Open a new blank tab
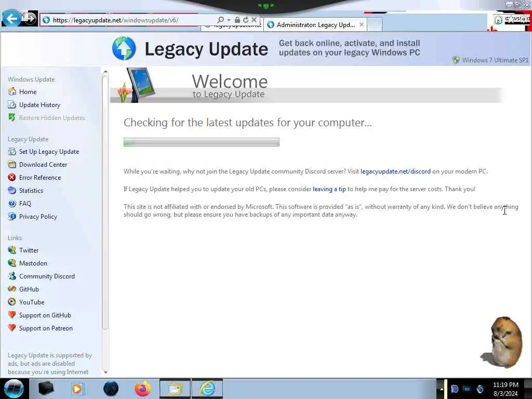This screenshot has height=399, width=532. pos(375,25)
